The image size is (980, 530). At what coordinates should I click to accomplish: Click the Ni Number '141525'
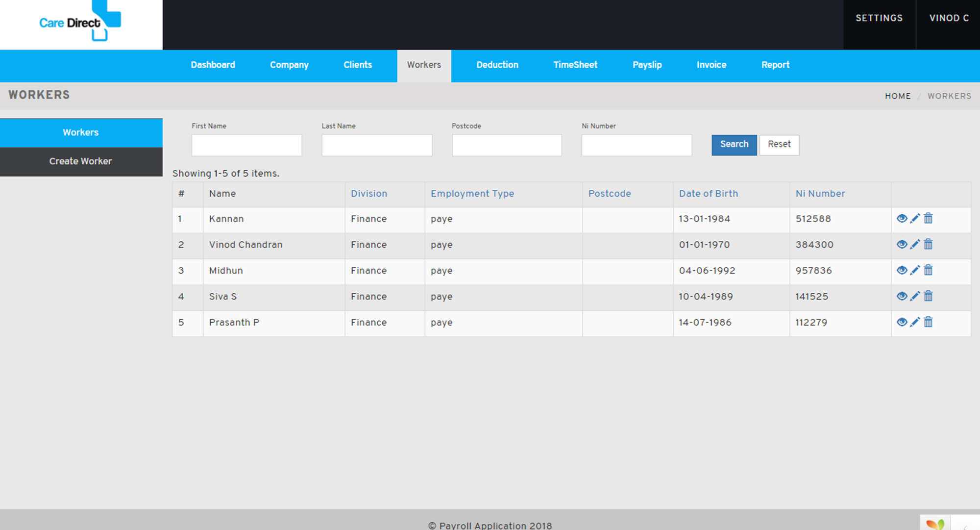tap(812, 297)
